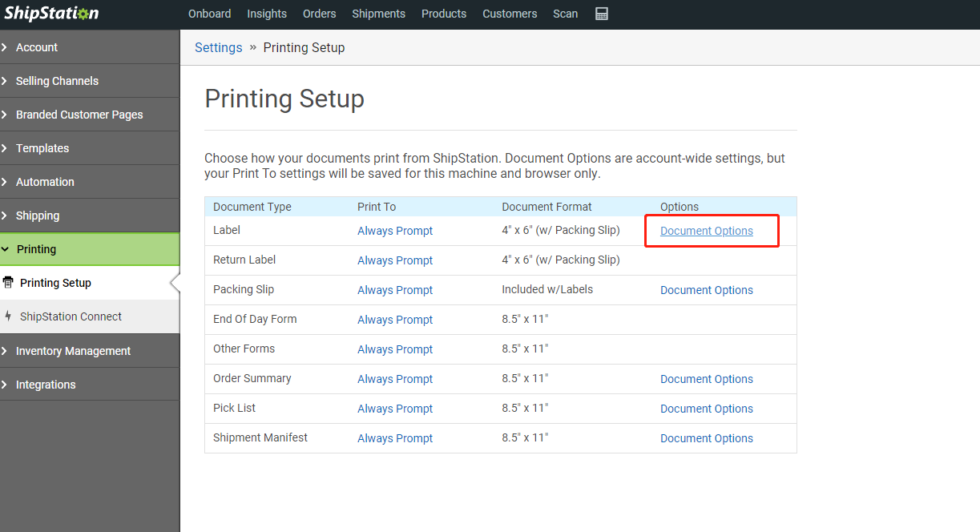
Task: Expand the Templates sidebar section
Action: pyautogui.click(x=42, y=148)
